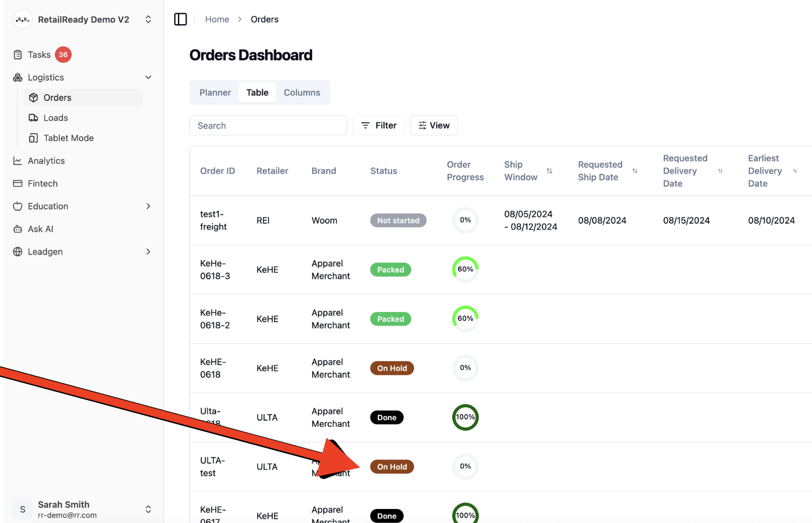Click the Filter lines icon
Screen dimensions: 812x523
(x=366, y=125)
